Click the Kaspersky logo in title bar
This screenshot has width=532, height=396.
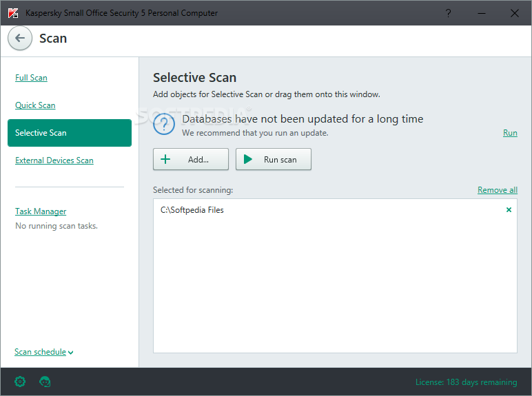(13, 13)
